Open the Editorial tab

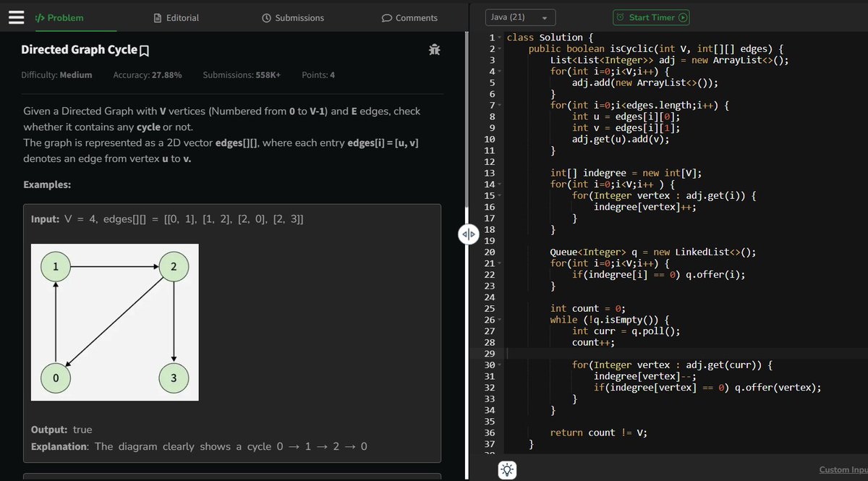[x=176, y=17]
